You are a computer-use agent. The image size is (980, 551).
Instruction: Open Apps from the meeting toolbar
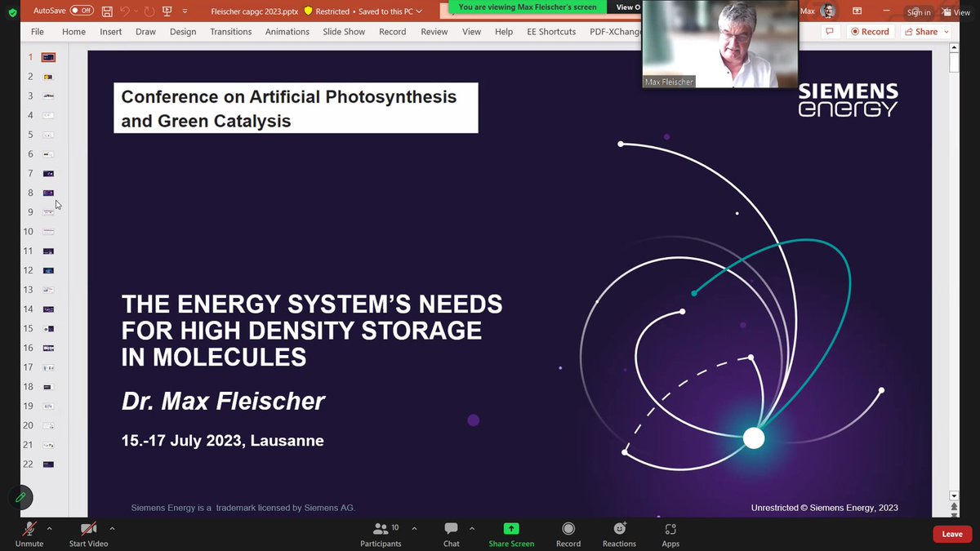point(670,533)
